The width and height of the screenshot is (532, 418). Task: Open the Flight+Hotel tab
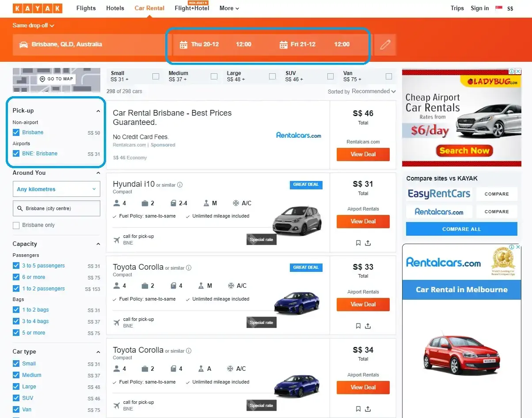(192, 8)
